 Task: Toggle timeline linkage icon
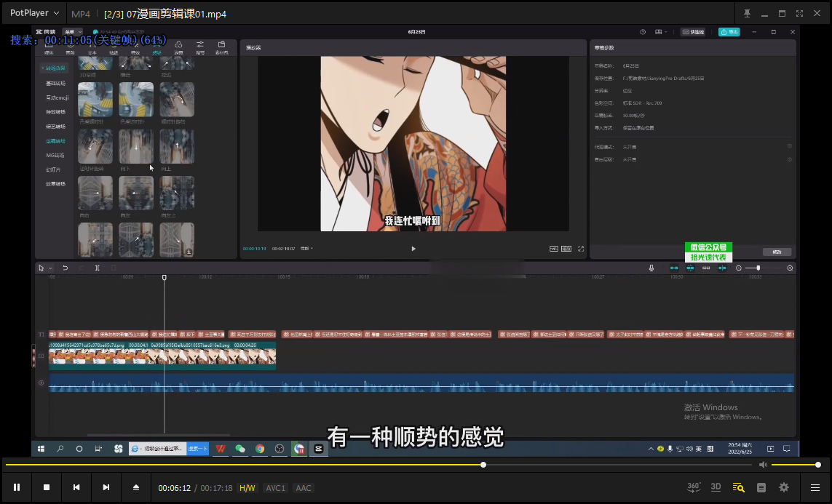[706, 268]
